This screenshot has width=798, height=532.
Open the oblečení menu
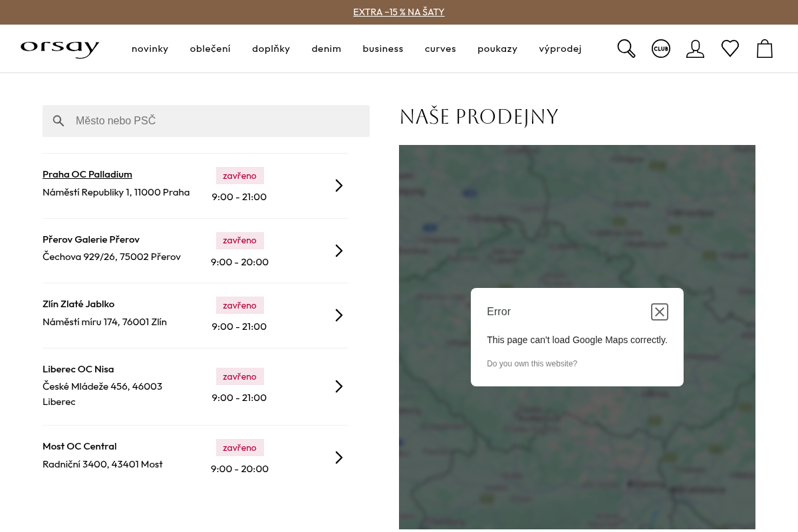click(x=210, y=49)
